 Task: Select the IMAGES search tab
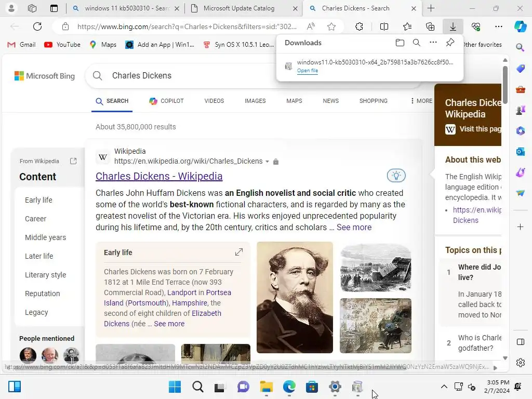coord(255,101)
